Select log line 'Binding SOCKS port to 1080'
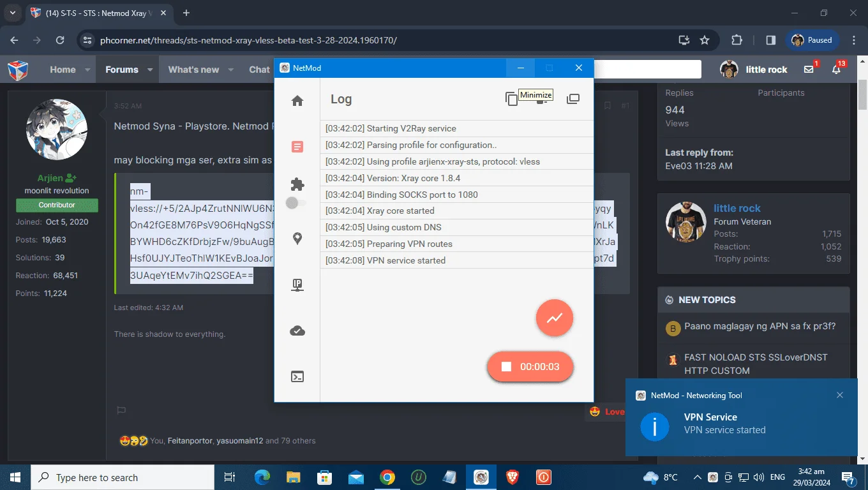The width and height of the screenshot is (868, 490). pyautogui.click(x=457, y=195)
